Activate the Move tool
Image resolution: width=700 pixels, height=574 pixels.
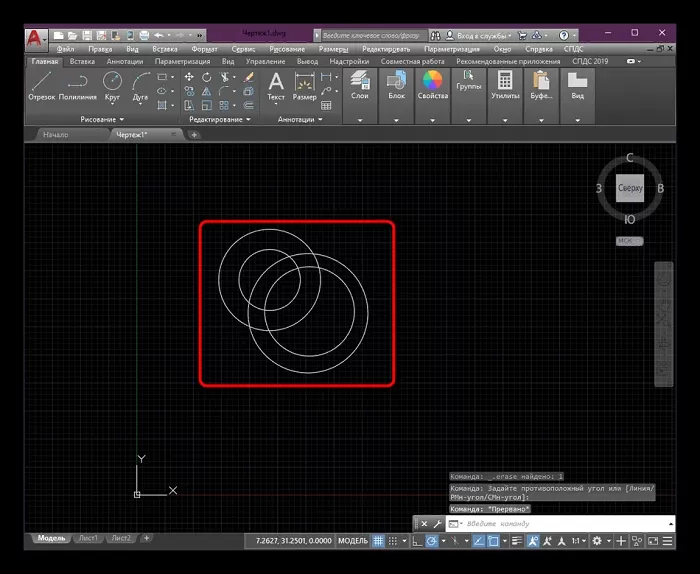pyautogui.click(x=189, y=77)
